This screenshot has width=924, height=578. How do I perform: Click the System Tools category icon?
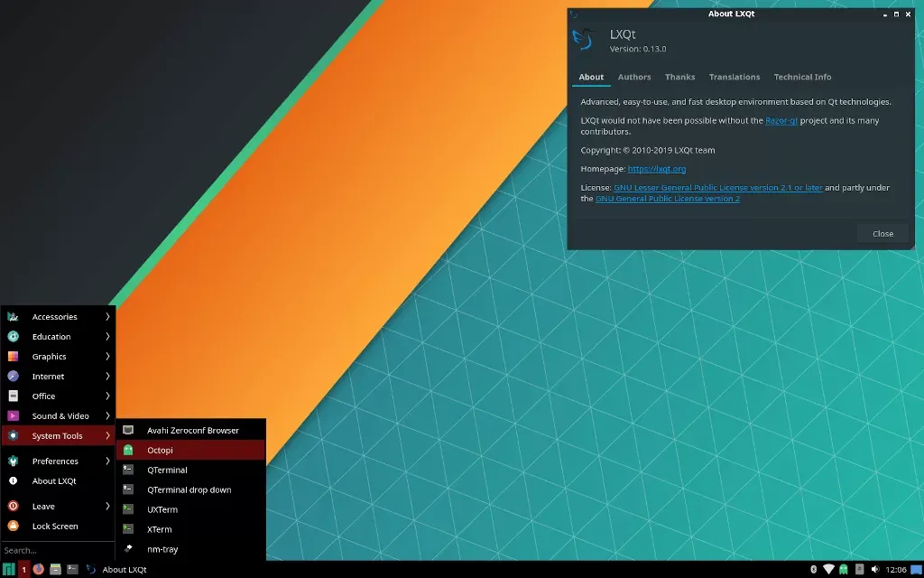pos(13,436)
